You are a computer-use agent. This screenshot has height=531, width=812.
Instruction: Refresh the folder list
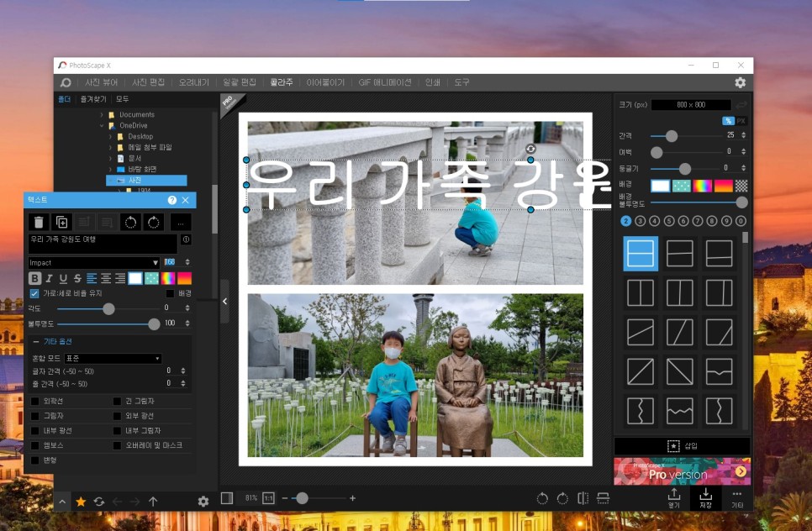click(99, 501)
